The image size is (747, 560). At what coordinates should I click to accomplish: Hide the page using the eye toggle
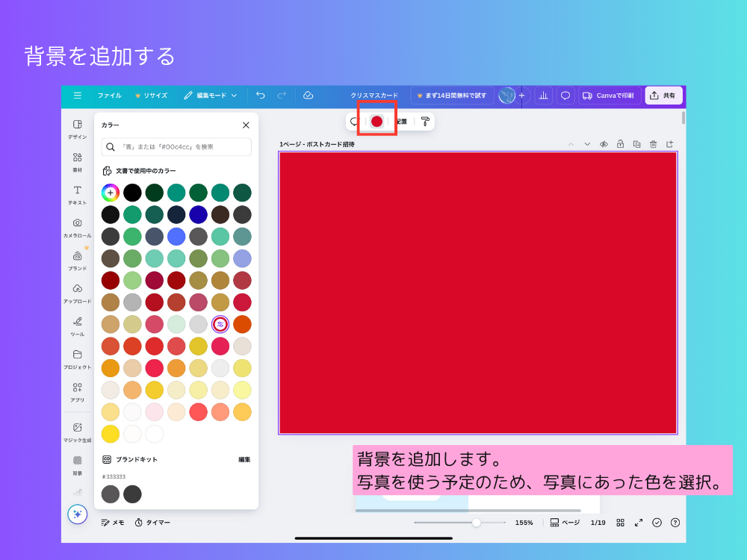click(x=604, y=144)
